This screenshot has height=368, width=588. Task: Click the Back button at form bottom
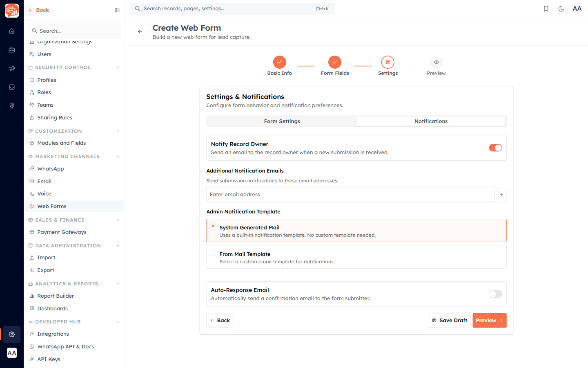(220, 321)
